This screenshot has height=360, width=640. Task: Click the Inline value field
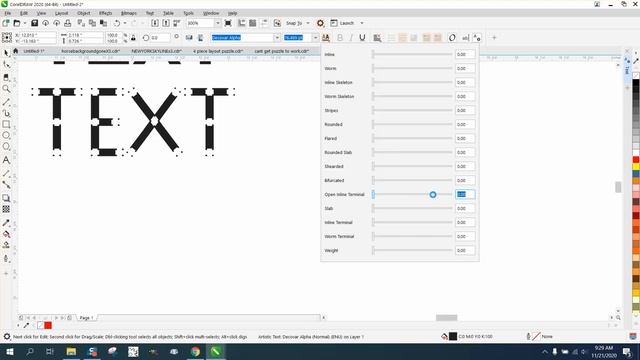465,54
